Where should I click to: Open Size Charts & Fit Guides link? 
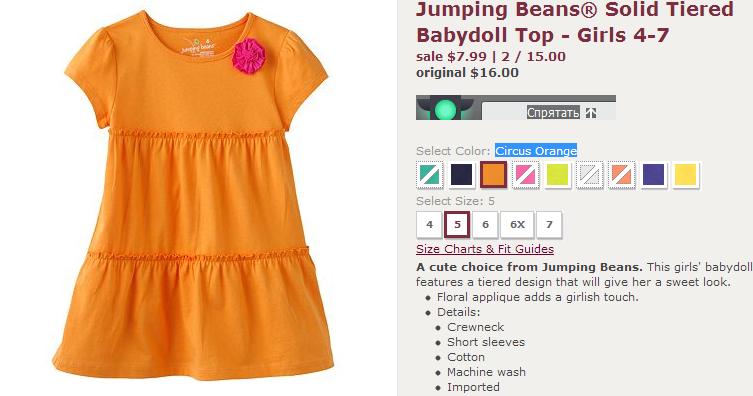(485, 249)
